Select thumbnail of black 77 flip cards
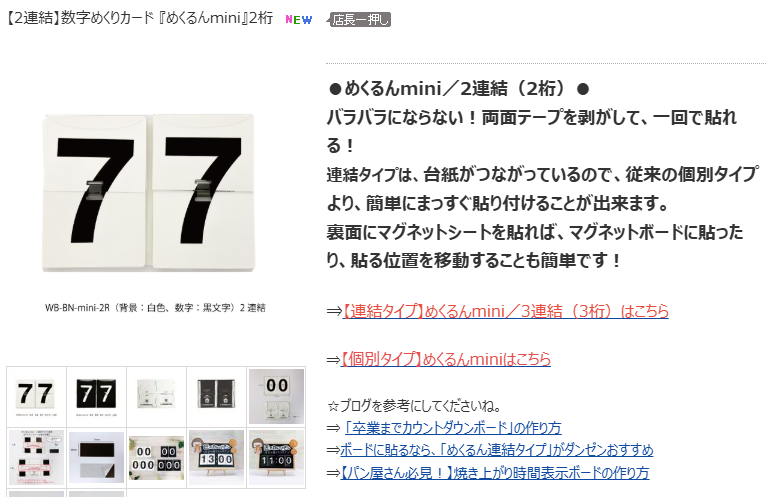 [96, 396]
